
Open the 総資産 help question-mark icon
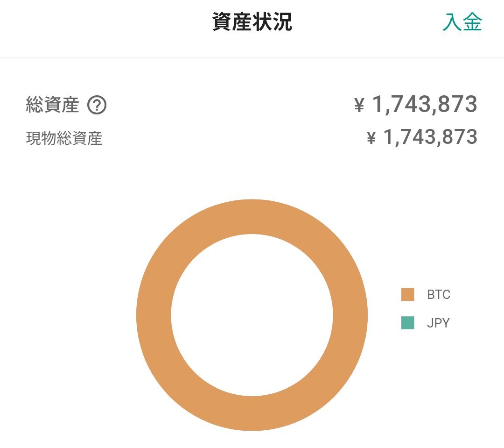coord(97,105)
